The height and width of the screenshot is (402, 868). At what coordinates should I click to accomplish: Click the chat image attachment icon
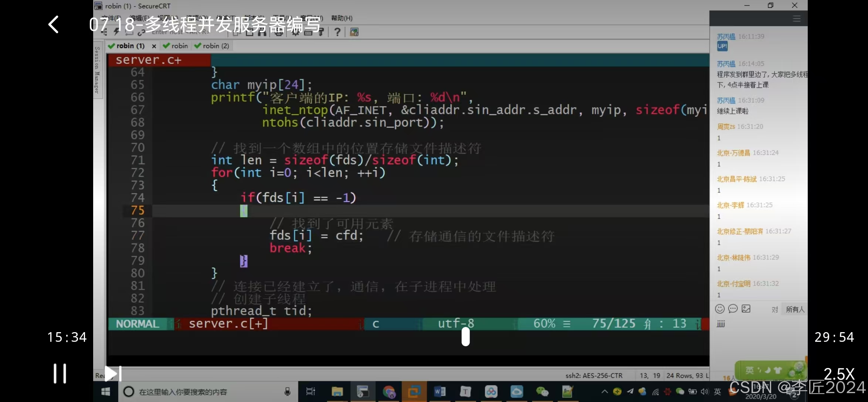coord(746,309)
